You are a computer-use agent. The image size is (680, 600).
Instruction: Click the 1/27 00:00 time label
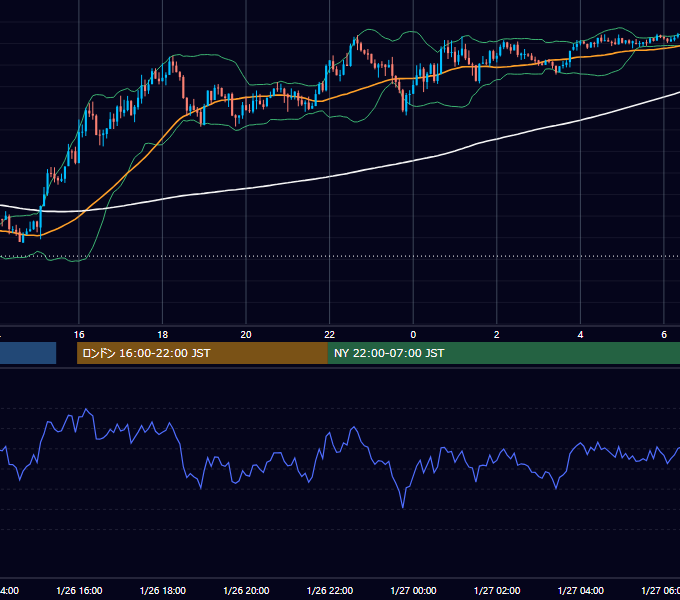pos(413,590)
